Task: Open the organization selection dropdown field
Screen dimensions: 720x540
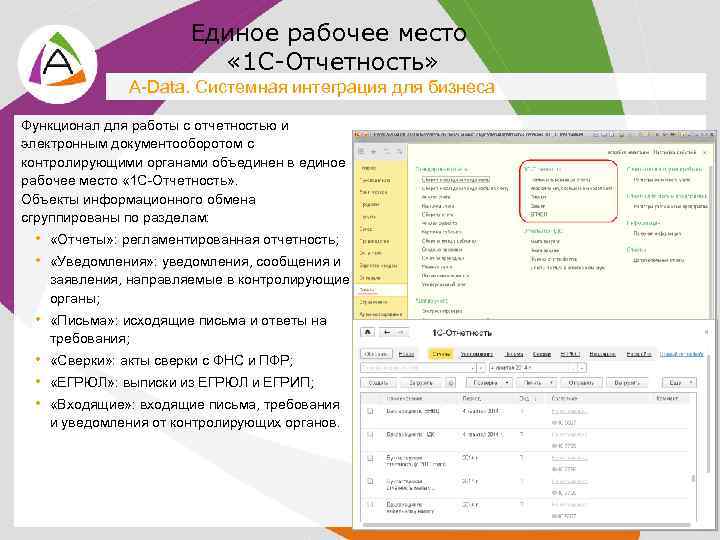Action: tap(418, 368)
